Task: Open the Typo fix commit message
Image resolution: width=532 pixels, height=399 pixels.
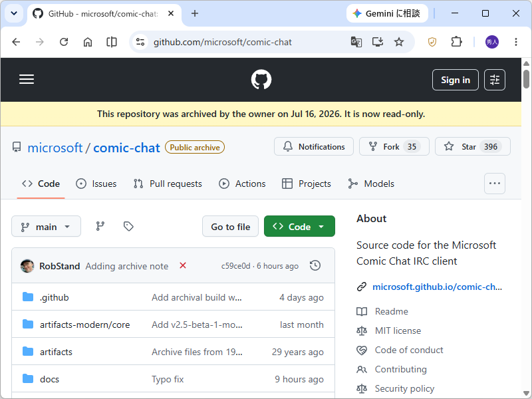Action: coord(168,379)
